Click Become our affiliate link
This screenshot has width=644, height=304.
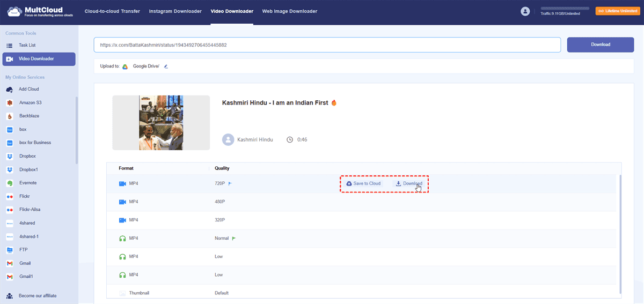click(x=37, y=295)
